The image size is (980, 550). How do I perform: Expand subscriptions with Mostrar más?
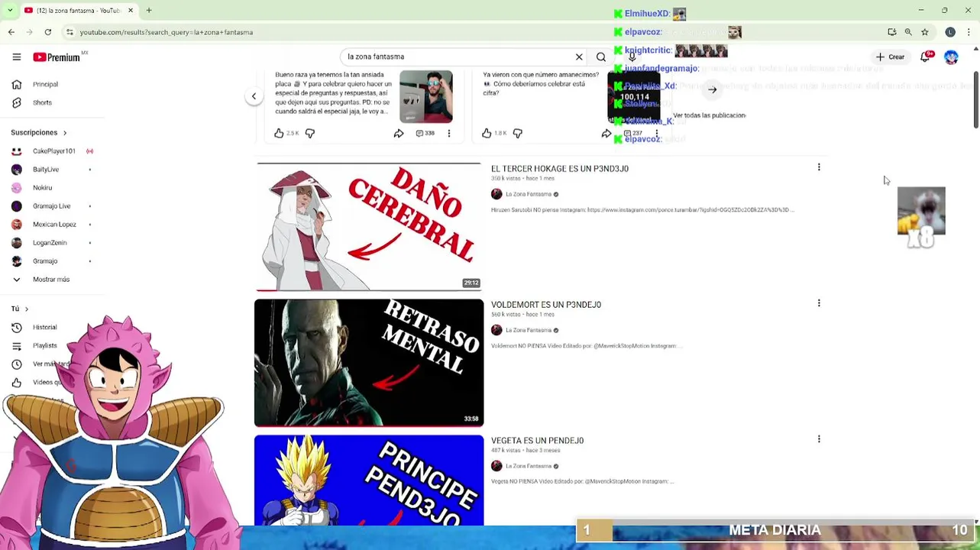(52, 280)
